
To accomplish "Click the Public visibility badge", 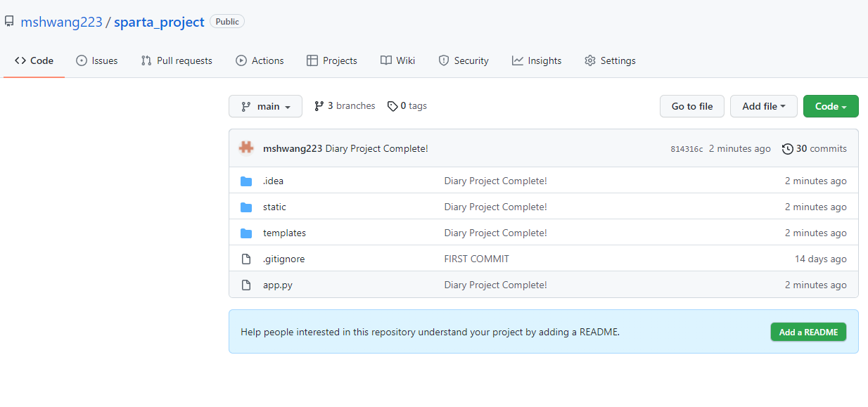I will [x=227, y=22].
